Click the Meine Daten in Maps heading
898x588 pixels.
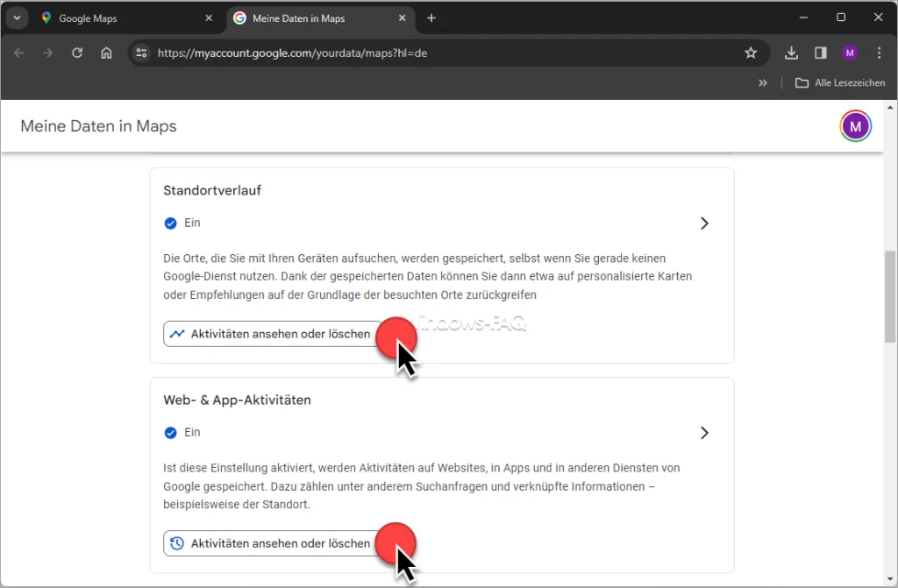pyautogui.click(x=98, y=126)
